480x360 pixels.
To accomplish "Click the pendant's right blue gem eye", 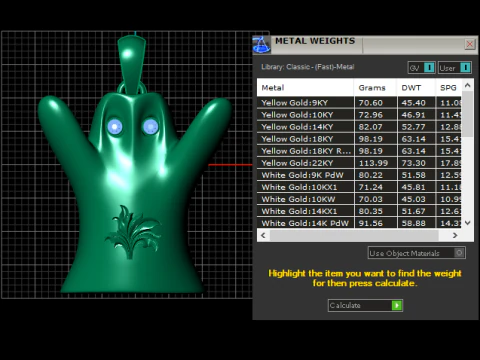I will coord(150,127).
